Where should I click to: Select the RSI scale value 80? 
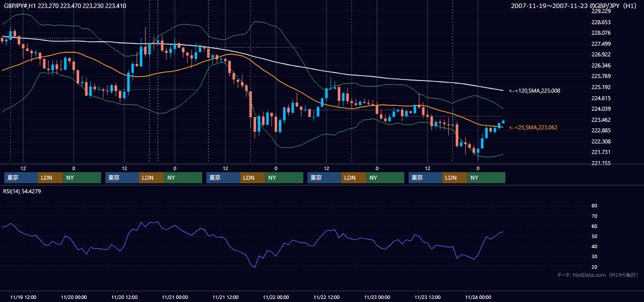tap(594, 206)
